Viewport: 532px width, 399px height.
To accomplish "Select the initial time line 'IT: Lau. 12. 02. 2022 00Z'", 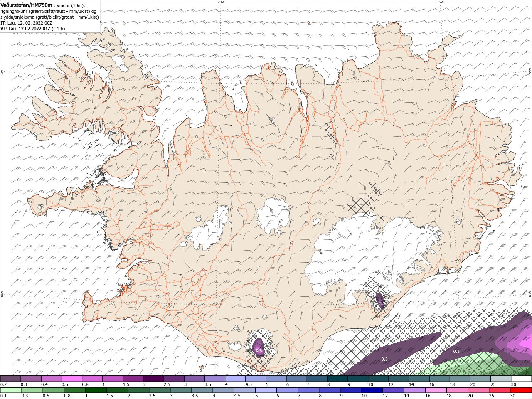I will 26,23.
